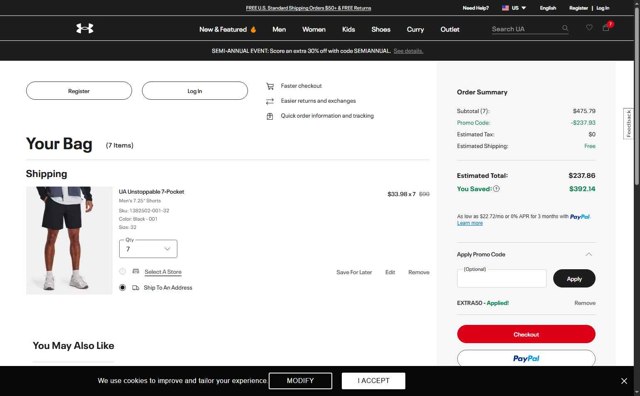This screenshot has width=640, height=396.
Task: Open the Outlet menu
Action: point(450,29)
